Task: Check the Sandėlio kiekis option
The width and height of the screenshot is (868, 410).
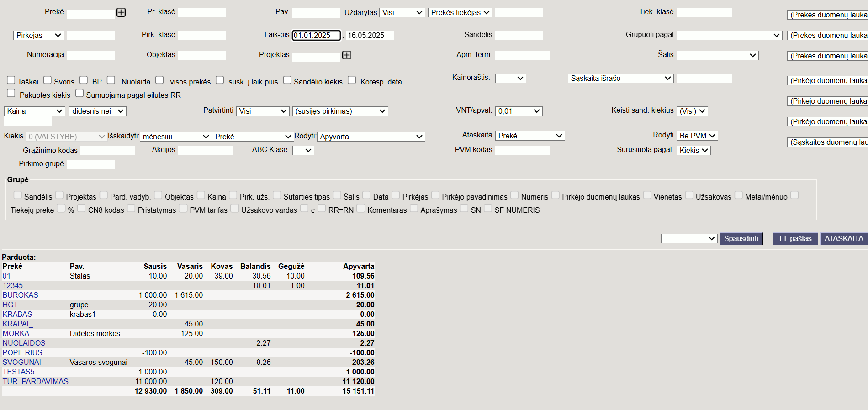Action: [287, 80]
